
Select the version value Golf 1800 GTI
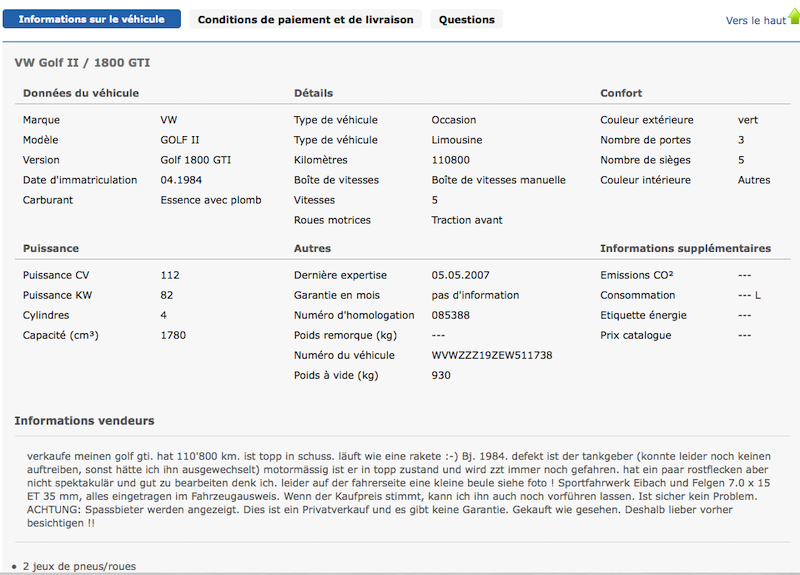[195, 160]
